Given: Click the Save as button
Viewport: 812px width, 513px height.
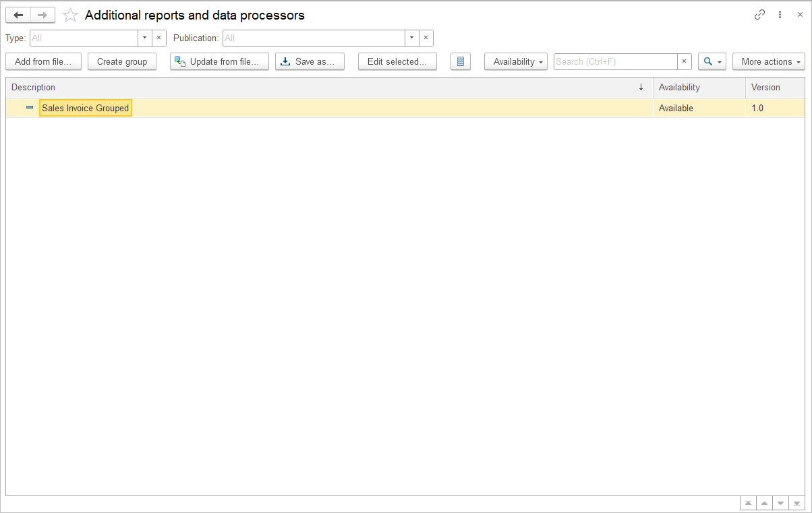Looking at the screenshot, I should 310,61.
